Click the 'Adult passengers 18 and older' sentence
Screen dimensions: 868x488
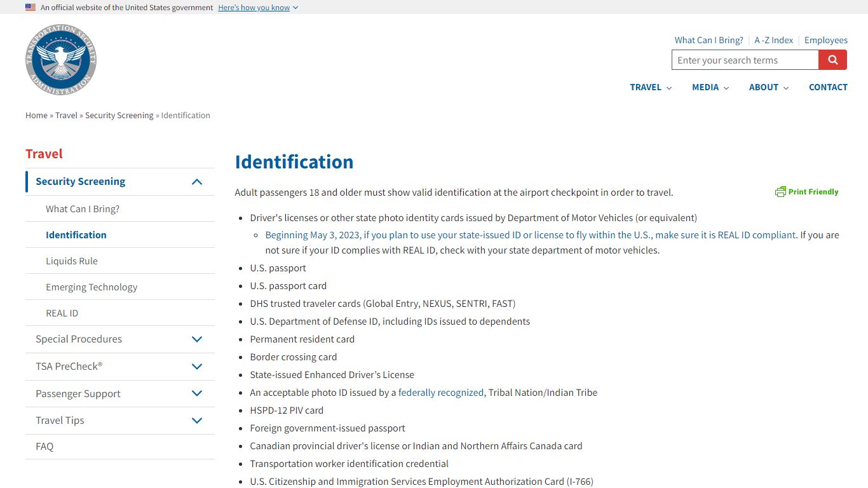point(454,193)
